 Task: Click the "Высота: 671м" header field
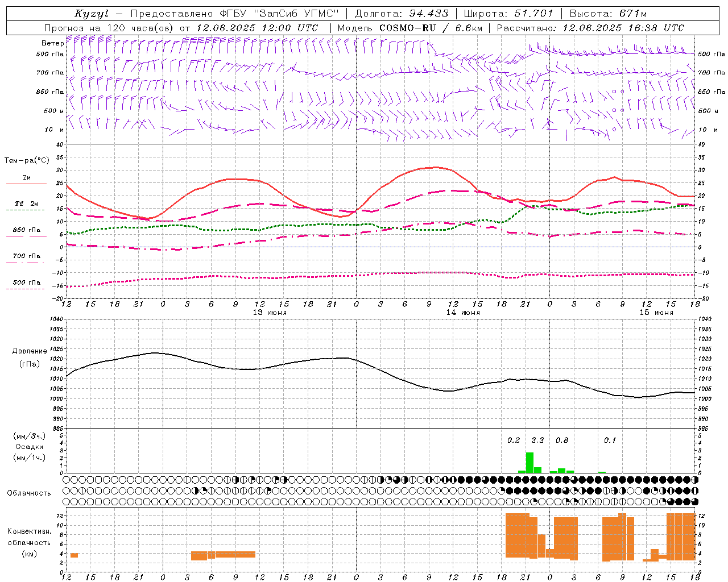tap(608, 14)
